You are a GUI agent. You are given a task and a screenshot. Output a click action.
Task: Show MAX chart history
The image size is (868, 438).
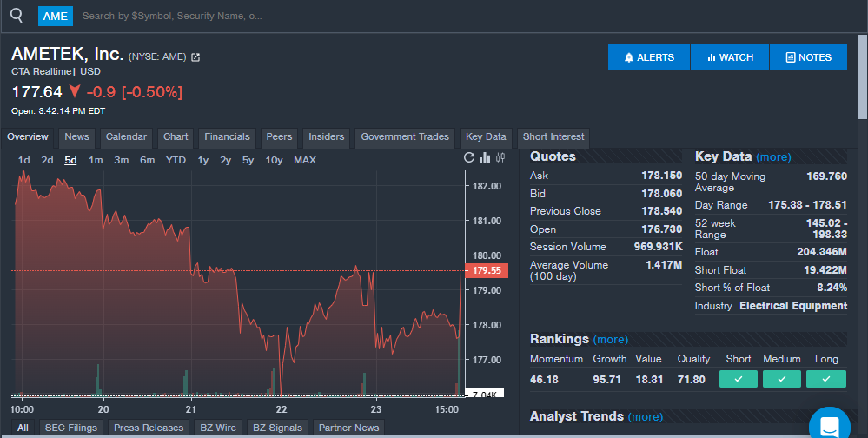tap(305, 160)
